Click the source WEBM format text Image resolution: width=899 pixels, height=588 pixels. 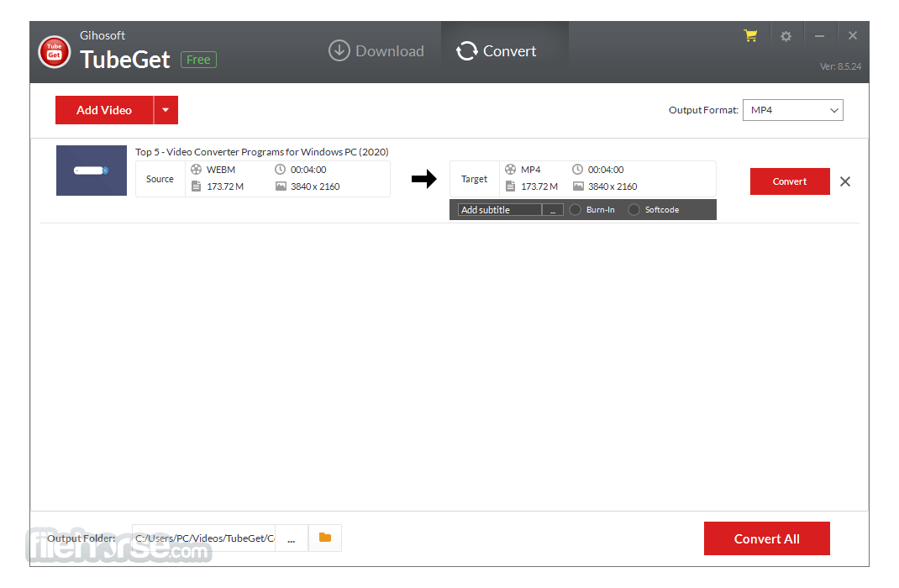[221, 170]
